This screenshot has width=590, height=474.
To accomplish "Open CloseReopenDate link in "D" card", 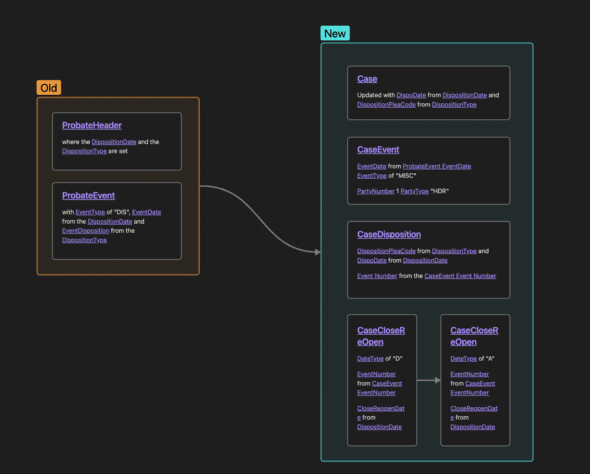I will click(381, 413).
